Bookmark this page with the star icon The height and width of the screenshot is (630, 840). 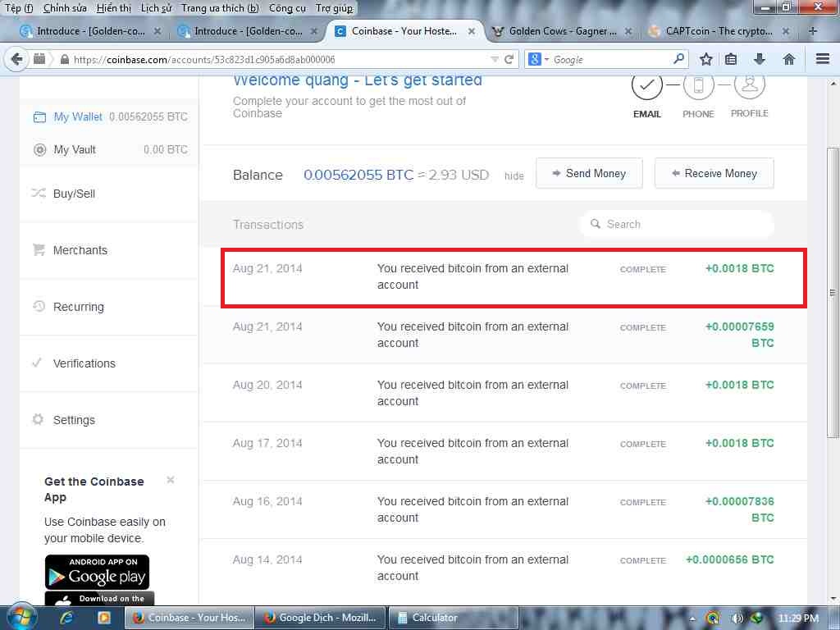tap(705, 59)
